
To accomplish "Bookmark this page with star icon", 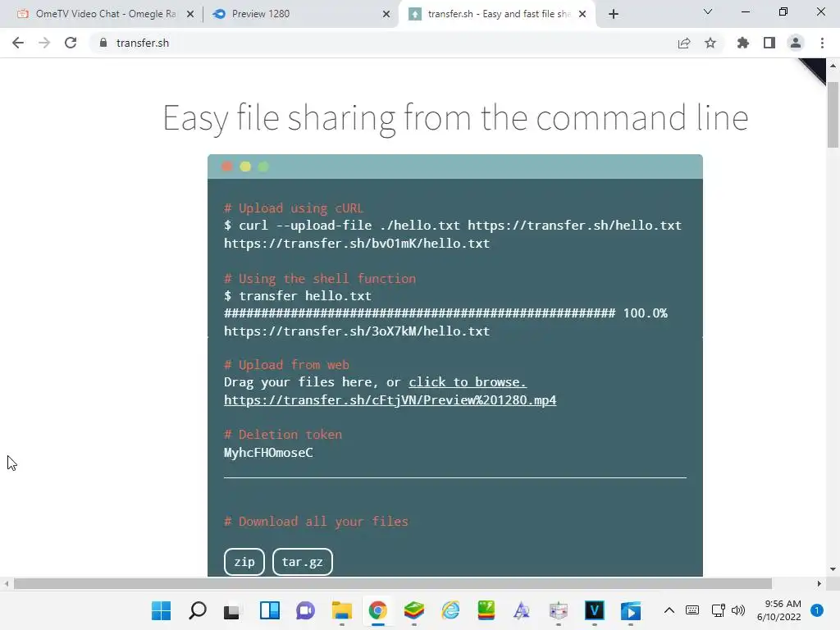I will [710, 43].
